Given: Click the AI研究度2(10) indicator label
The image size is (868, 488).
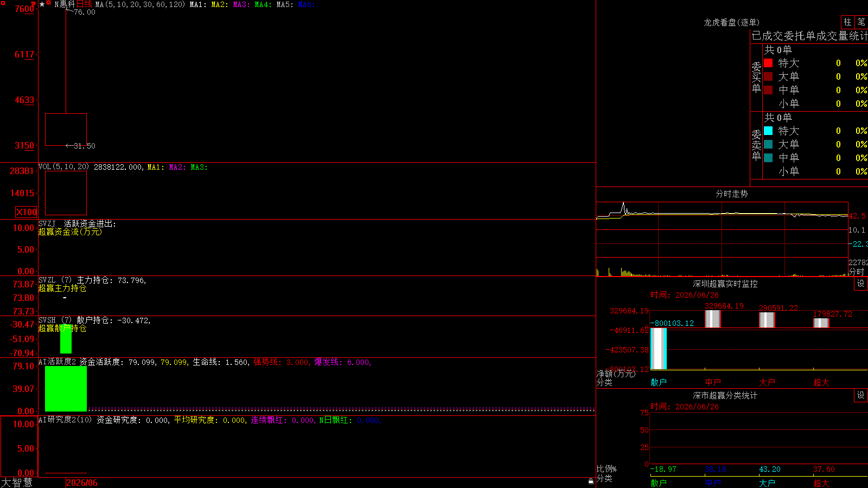Looking at the screenshot, I should pyautogui.click(x=65, y=420).
